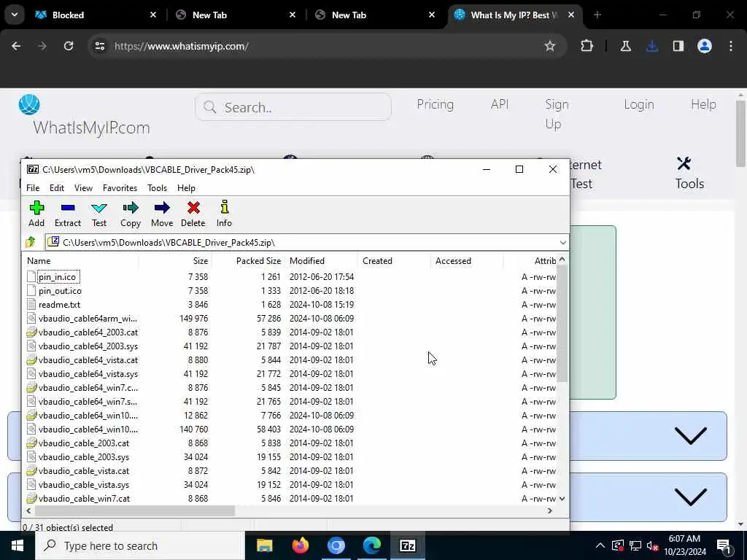
Task: View site information icon in address bar
Action: [99, 46]
